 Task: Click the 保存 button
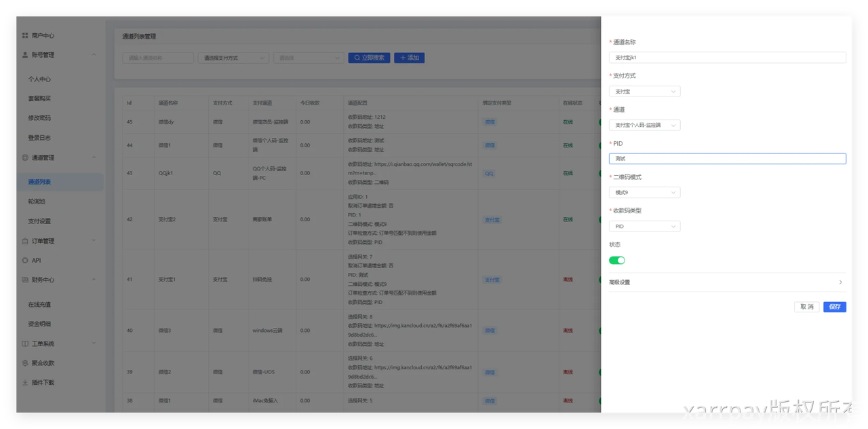(x=834, y=307)
